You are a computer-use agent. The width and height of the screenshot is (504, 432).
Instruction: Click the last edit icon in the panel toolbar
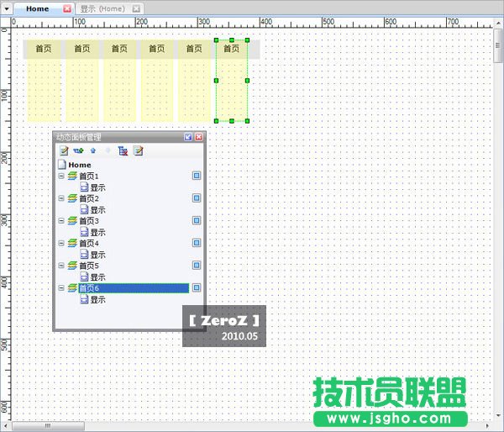point(139,150)
